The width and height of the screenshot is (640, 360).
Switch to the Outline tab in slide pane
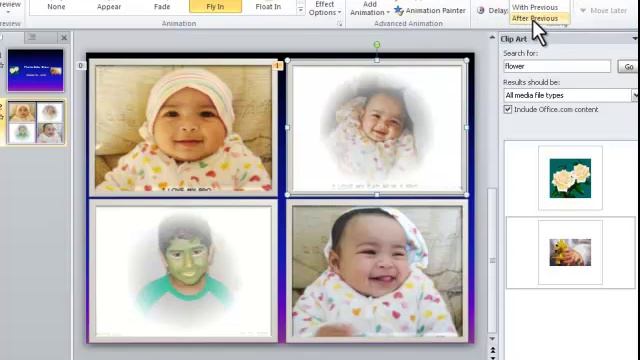(32, 38)
